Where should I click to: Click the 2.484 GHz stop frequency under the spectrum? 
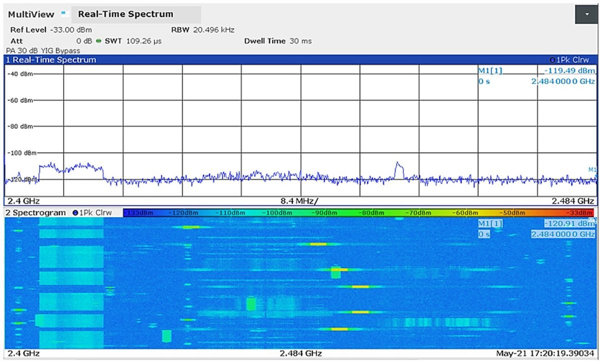pyautogui.click(x=573, y=201)
